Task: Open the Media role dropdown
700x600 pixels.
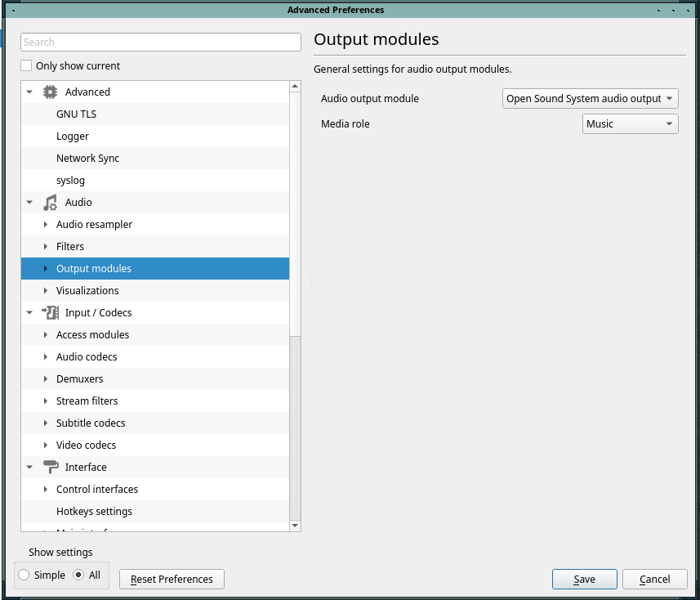Action: click(630, 124)
